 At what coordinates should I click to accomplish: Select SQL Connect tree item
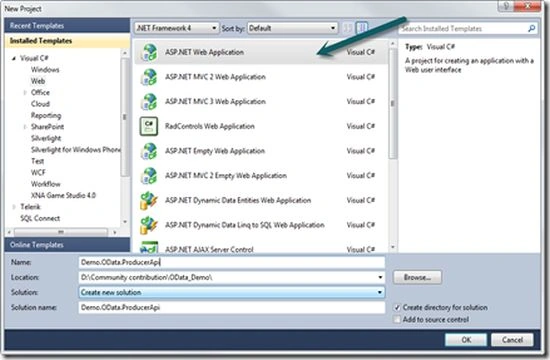click(x=40, y=218)
